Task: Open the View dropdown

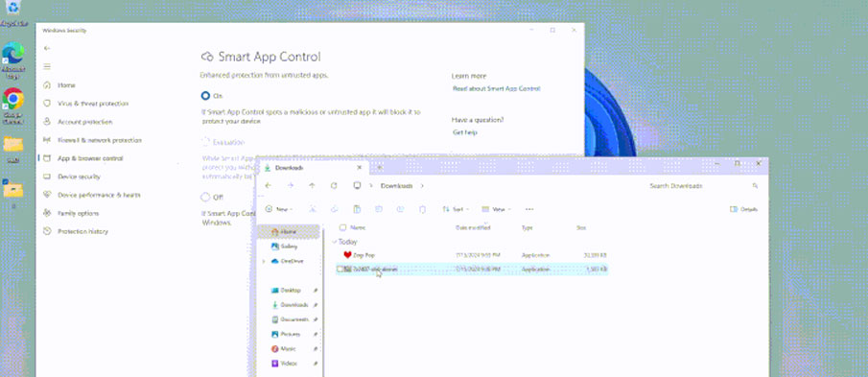Action: click(496, 209)
